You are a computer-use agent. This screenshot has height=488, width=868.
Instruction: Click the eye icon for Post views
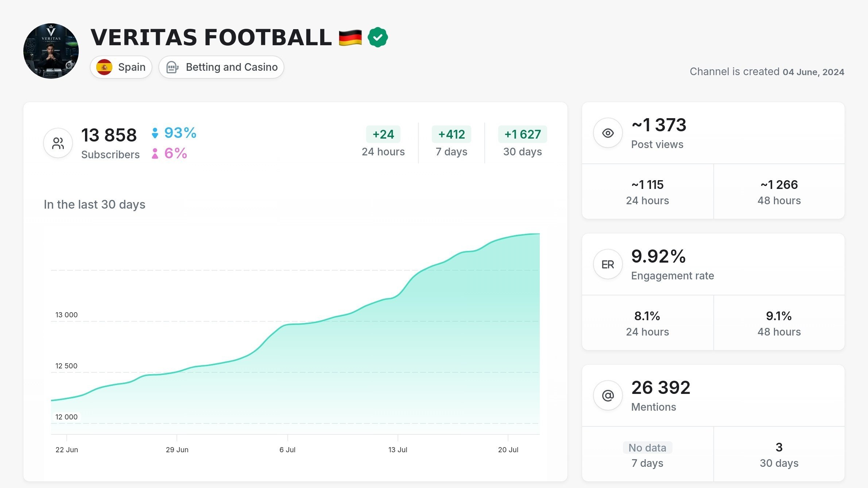point(608,133)
